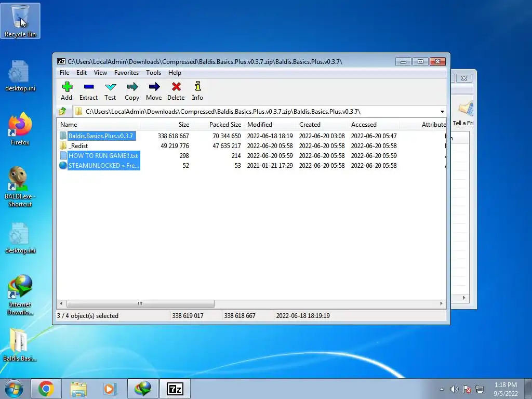The width and height of the screenshot is (532, 399).
Task: Click the 7-Zip taskbar button
Action: (x=175, y=389)
